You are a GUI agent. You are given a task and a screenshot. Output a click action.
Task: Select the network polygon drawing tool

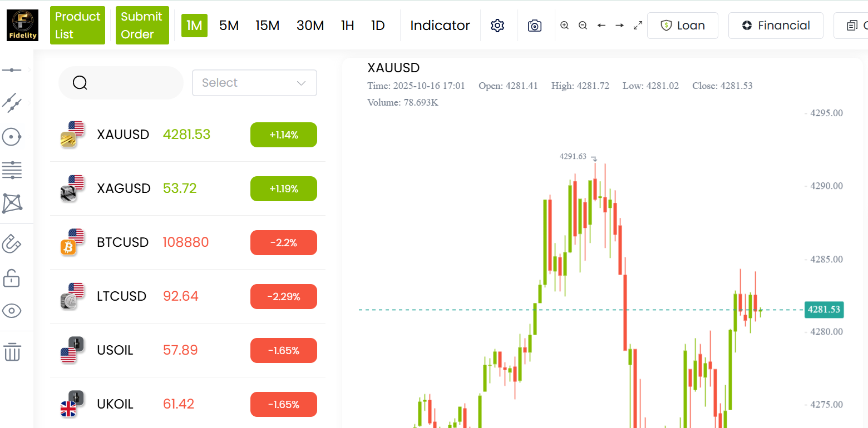coord(12,203)
